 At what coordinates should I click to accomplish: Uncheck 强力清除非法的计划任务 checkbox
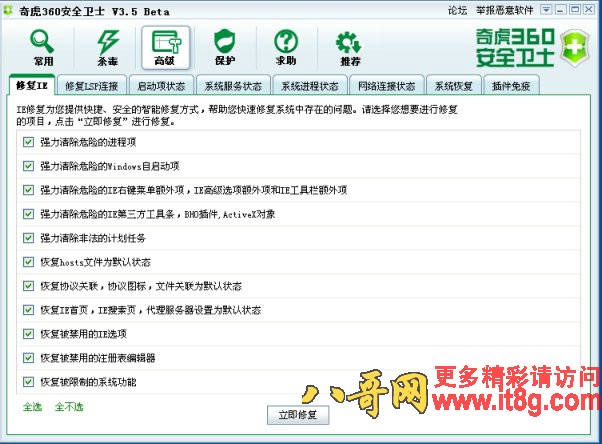point(28,238)
